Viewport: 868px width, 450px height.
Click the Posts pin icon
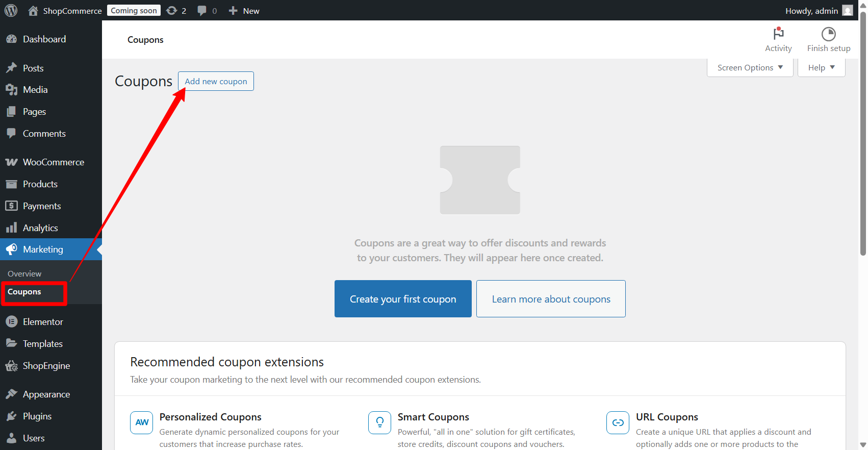(11, 68)
